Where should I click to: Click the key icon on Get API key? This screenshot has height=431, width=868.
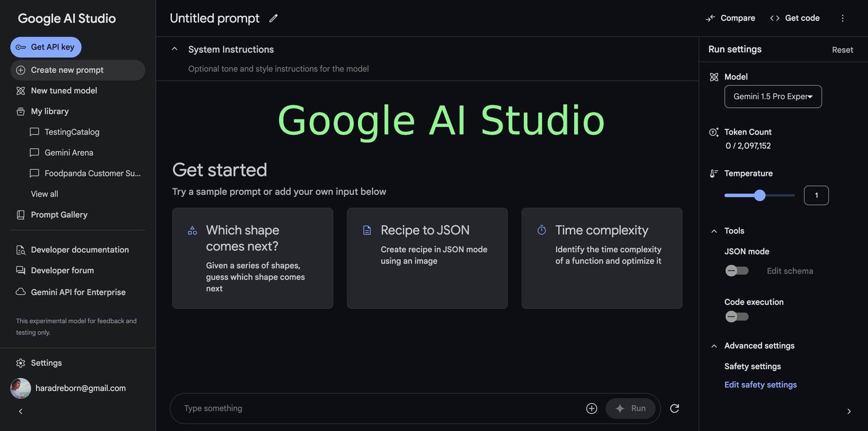point(21,47)
